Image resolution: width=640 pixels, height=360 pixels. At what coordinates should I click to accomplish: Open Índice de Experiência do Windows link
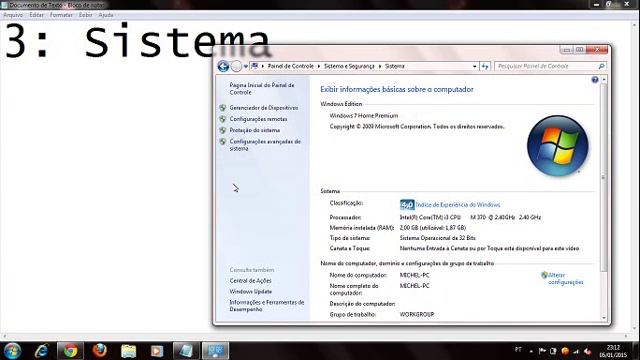[x=458, y=204]
